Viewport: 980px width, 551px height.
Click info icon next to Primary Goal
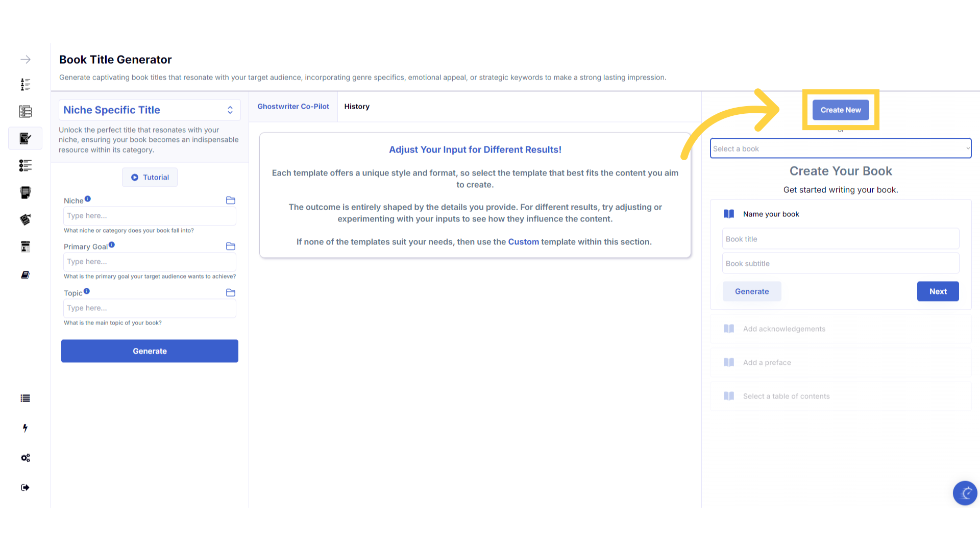coord(112,245)
